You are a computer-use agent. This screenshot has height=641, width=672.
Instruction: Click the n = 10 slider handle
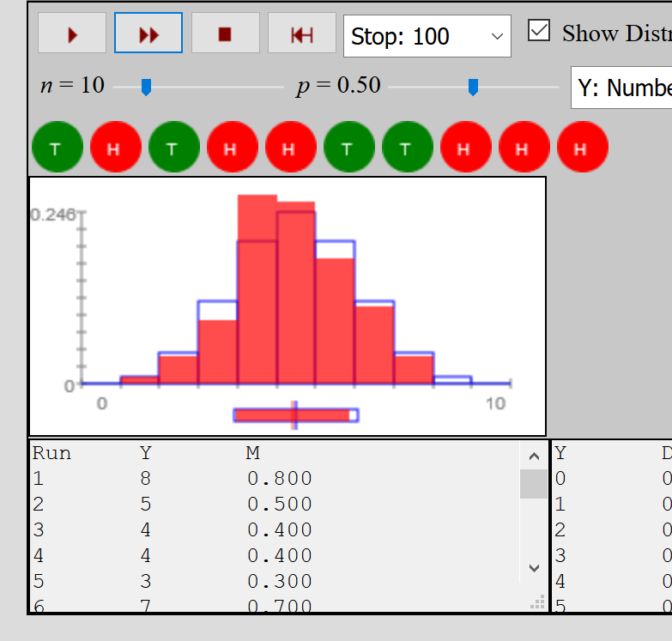point(146,87)
